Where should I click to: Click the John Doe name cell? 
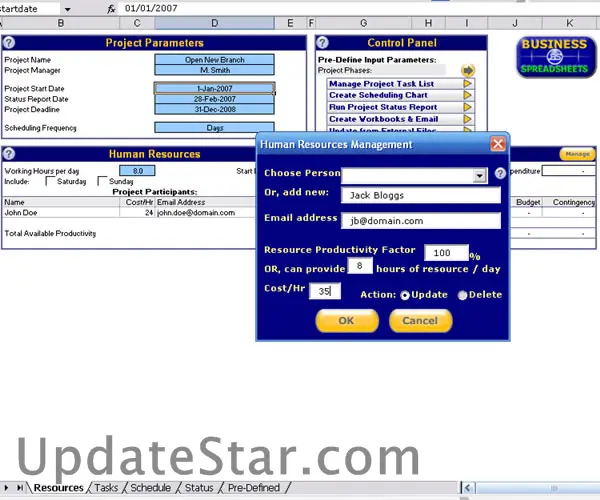point(61,213)
